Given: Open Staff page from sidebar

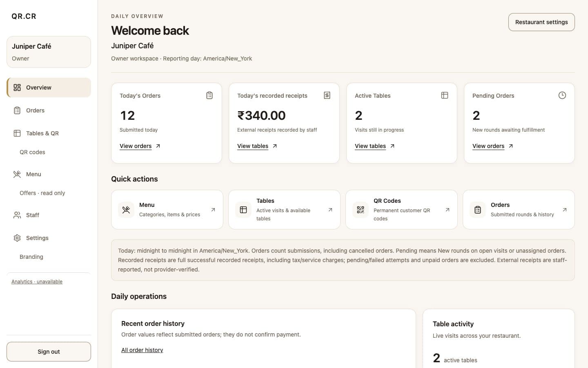Looking at the screenshot, I should click(x=49, y=215).
